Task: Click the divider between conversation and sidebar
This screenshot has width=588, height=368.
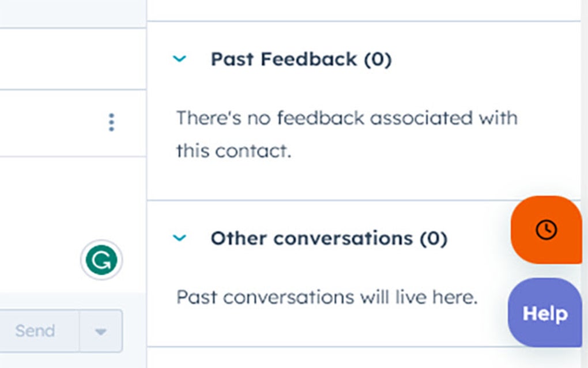Action: (x=147, y=185)
